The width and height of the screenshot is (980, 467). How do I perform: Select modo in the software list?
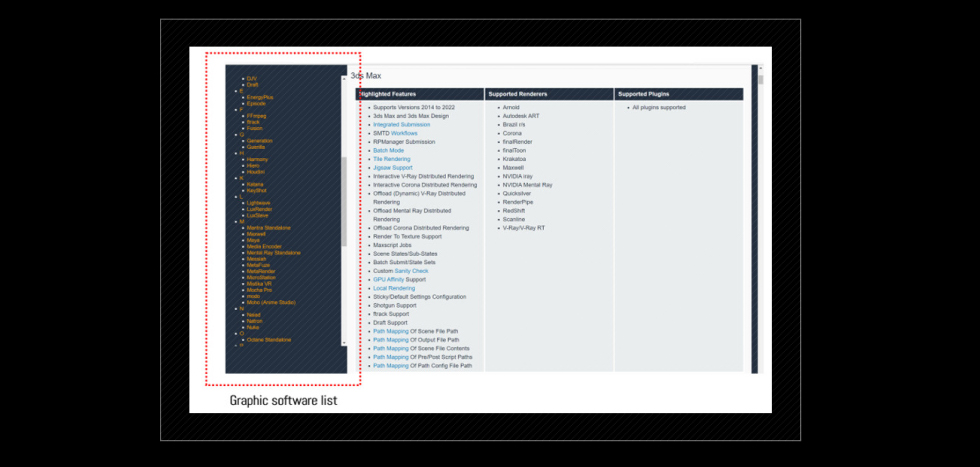tap(253, 296)
